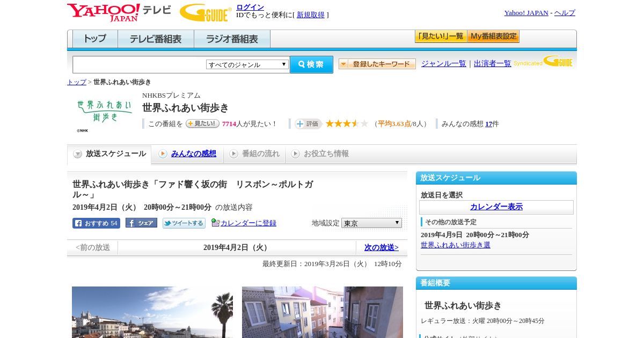
Task: Click the Facebook おすすめ button
Action: [96, 223]
